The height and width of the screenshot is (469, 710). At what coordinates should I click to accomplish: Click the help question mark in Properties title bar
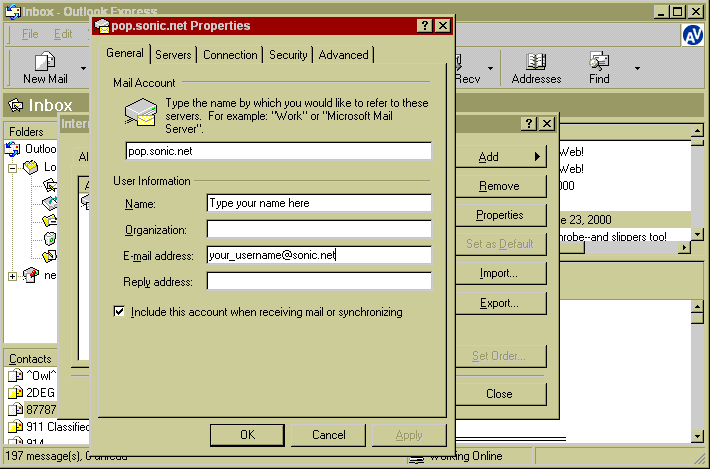(424, 26)
